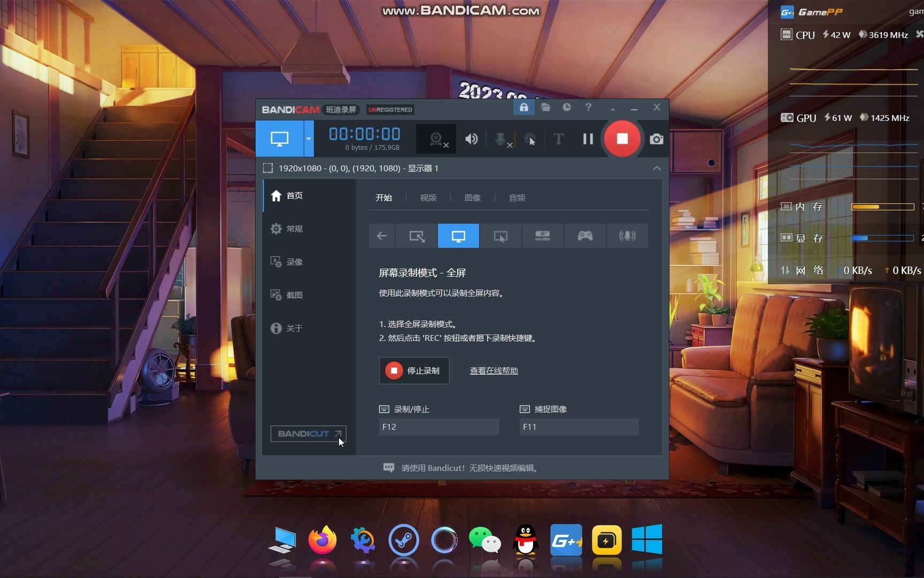
Task: Pause the recording
Action: [x=588, y=139]
